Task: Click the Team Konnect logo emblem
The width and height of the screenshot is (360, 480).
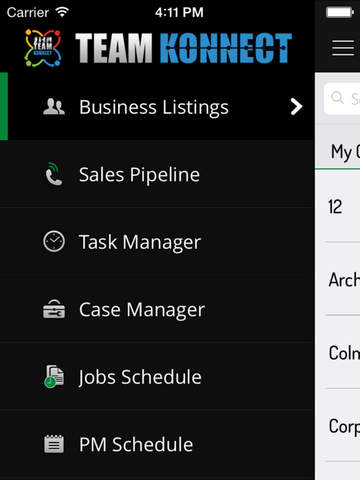Action: [x=43, y=48]
